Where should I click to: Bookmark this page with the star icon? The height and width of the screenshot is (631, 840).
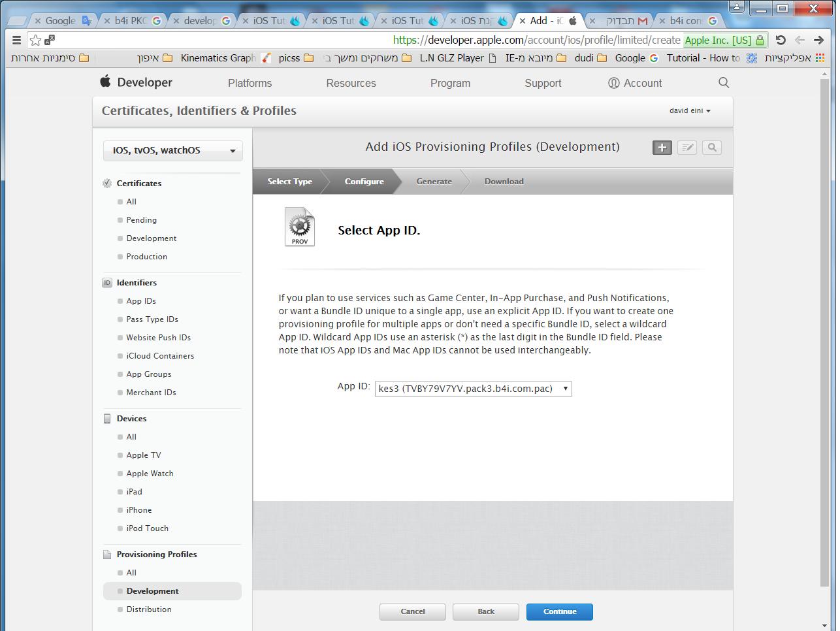[35, 40]
